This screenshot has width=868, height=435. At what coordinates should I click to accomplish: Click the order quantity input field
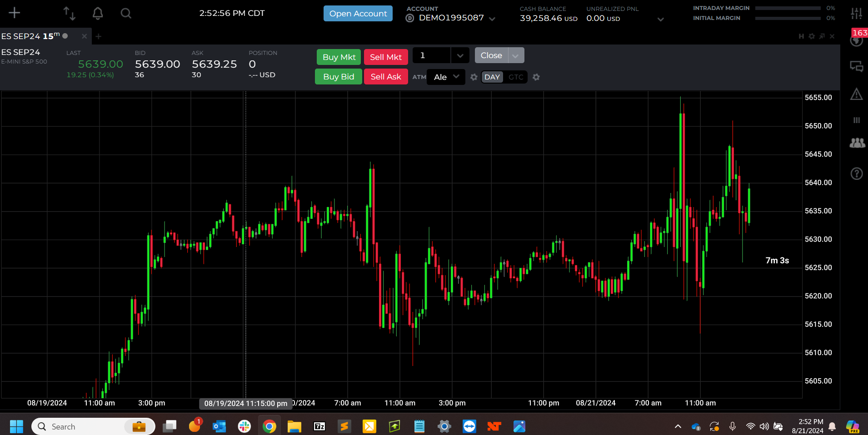point(432,55)
